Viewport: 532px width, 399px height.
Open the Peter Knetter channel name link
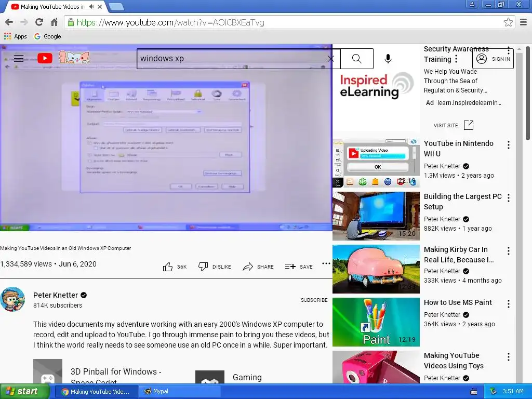[x=56, y=295]
